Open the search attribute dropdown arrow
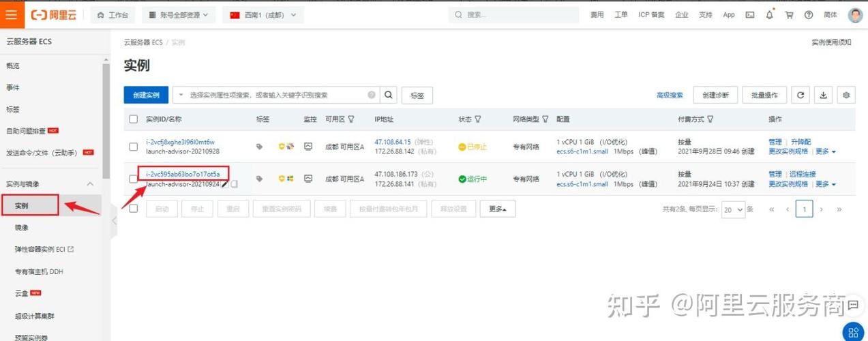Screen dimensions: 868x341 (x=181, y=95)
